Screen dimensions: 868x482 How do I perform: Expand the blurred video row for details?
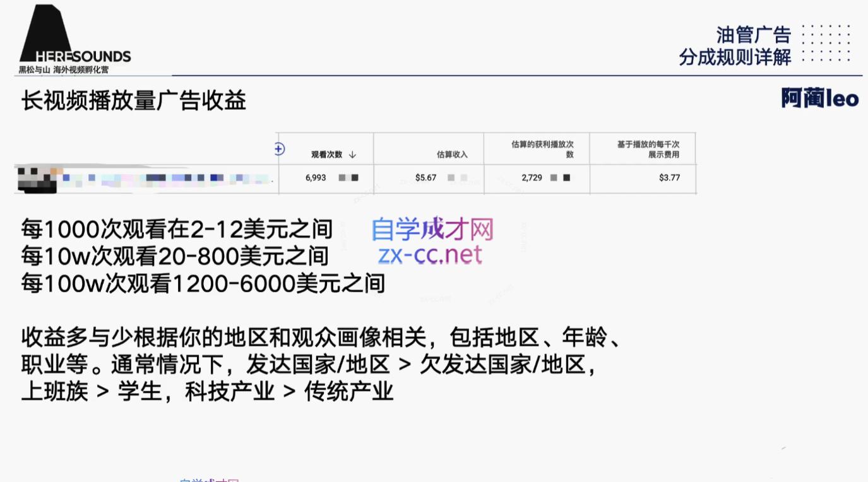142,178
